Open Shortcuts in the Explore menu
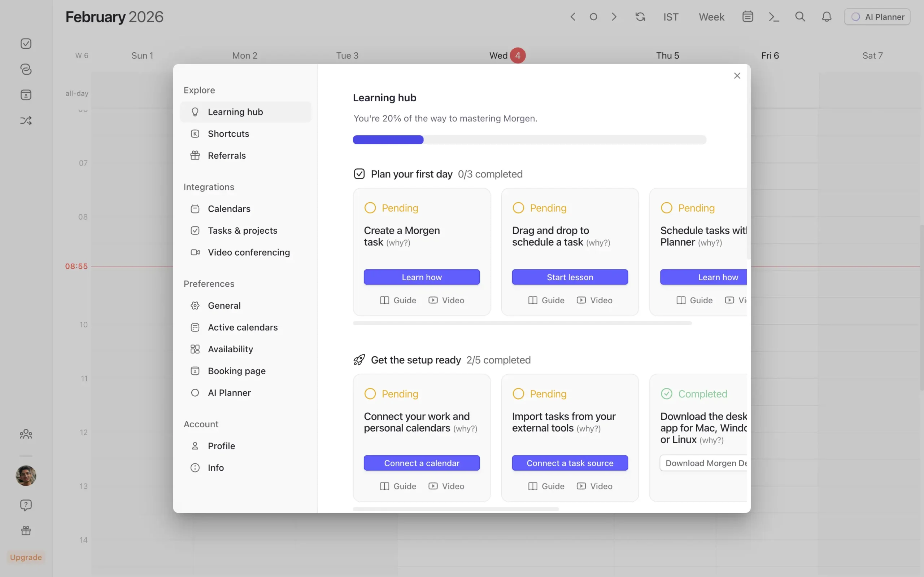This screenshot has height=577, width=924. pyautogui.click(x=228, y=133)
